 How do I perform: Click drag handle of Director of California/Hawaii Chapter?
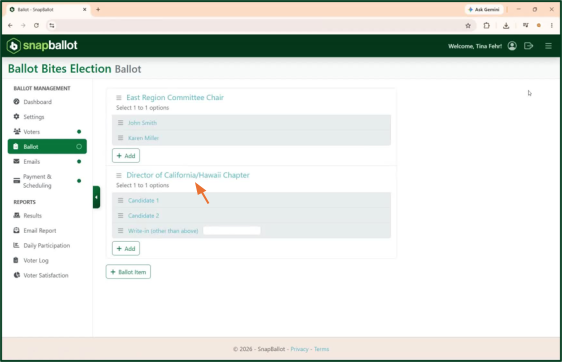(119, 175)
